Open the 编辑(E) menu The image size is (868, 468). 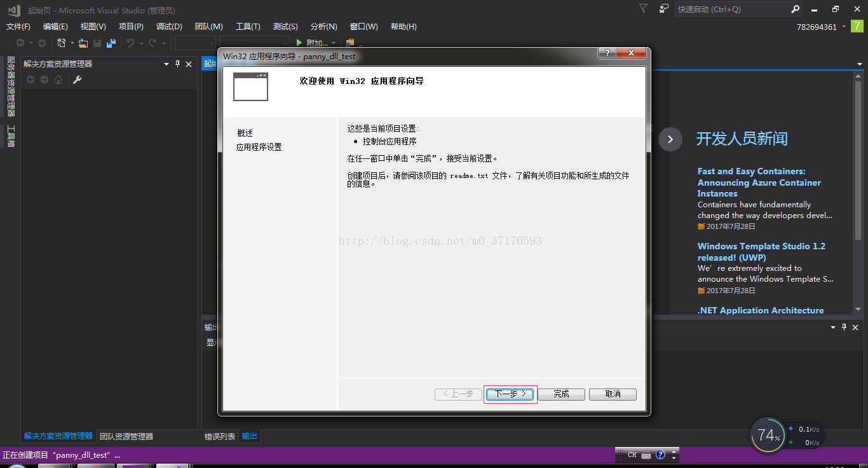(55, 27)
